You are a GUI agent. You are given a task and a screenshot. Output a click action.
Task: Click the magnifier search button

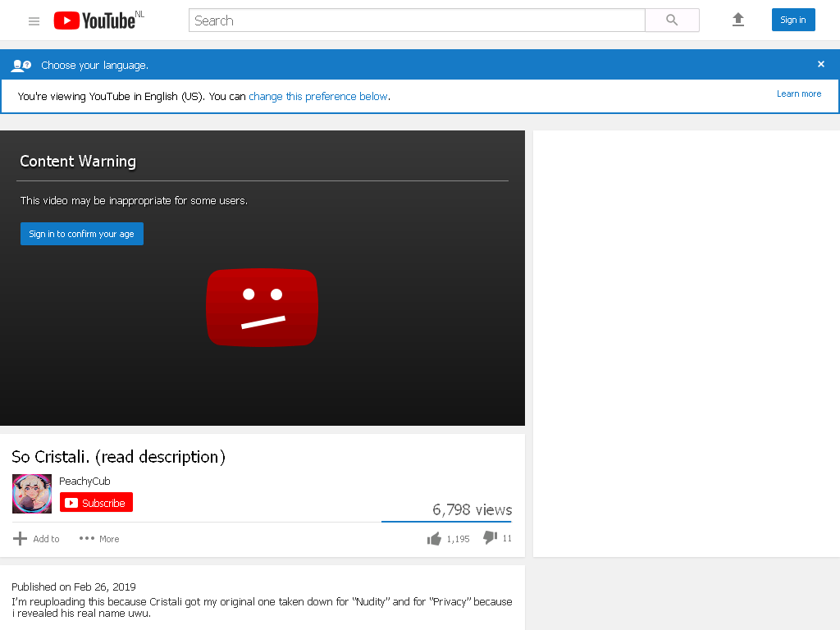tap(672, 21)
